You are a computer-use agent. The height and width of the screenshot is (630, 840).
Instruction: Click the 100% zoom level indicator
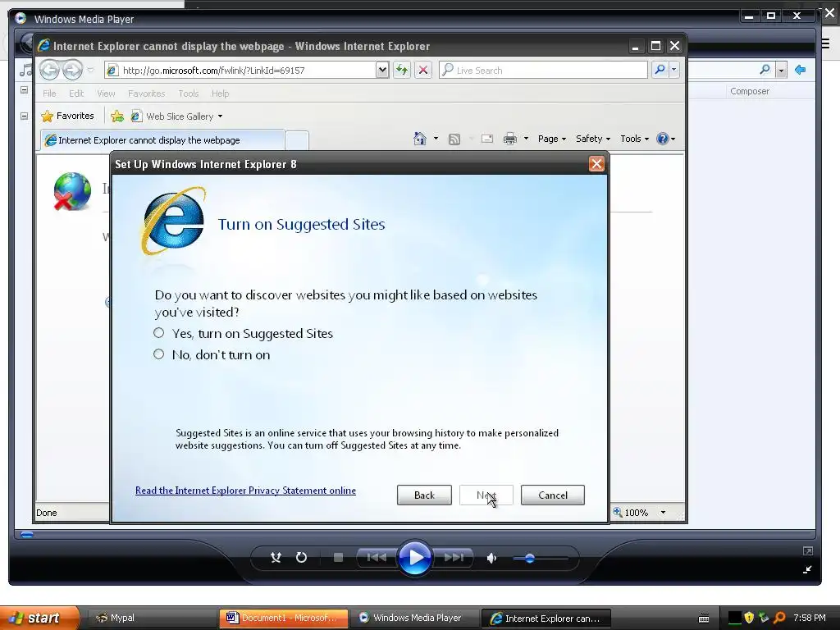(632, 513)
